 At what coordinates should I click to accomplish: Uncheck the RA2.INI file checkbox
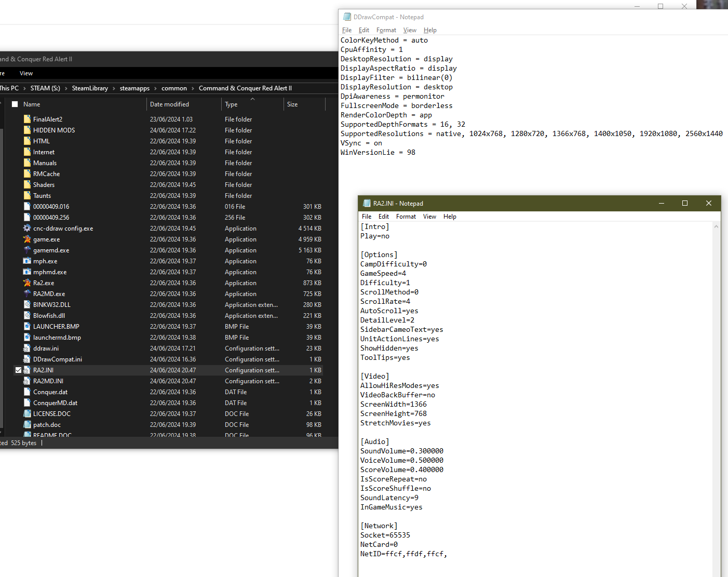[18, 370]
